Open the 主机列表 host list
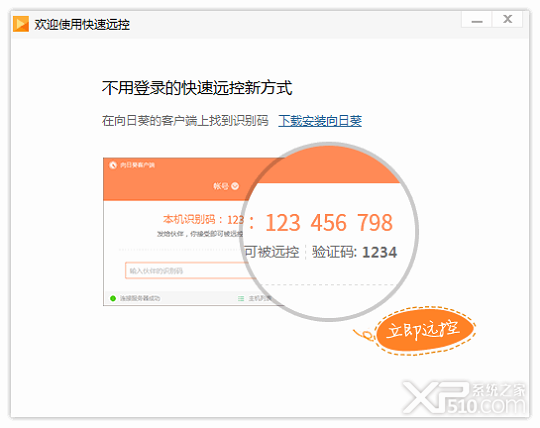The image size is (540, 428). click(260, 298)
